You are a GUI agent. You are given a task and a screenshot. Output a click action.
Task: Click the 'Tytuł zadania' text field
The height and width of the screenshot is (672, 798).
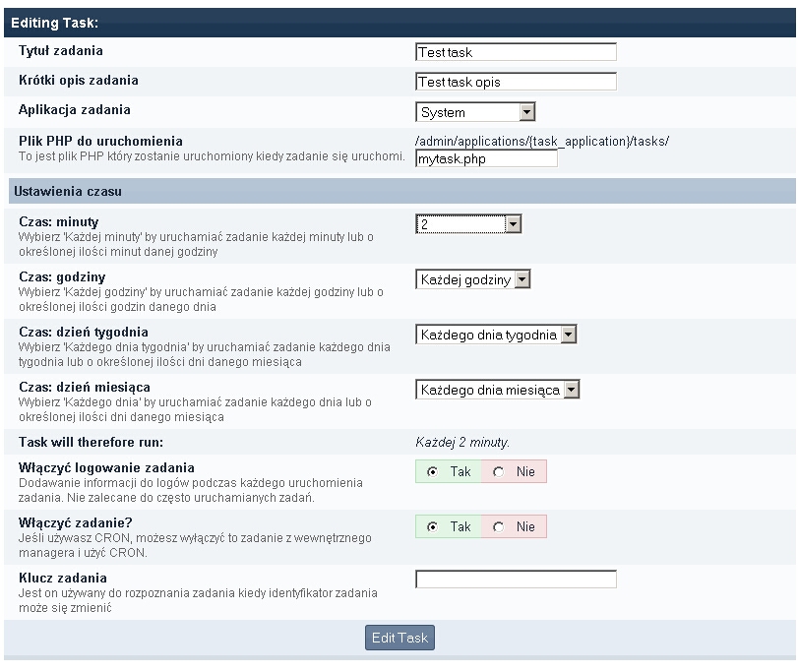pos(516,52)
